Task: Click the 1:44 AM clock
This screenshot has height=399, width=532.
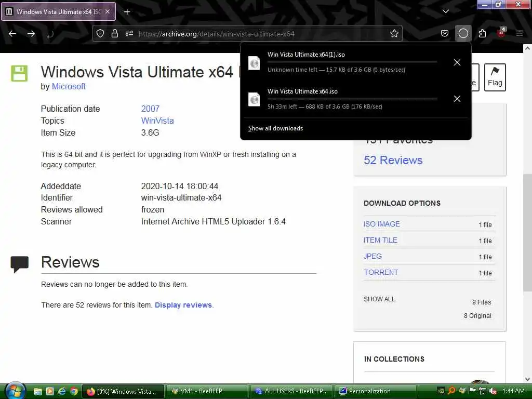Action: tap(513, 391)
